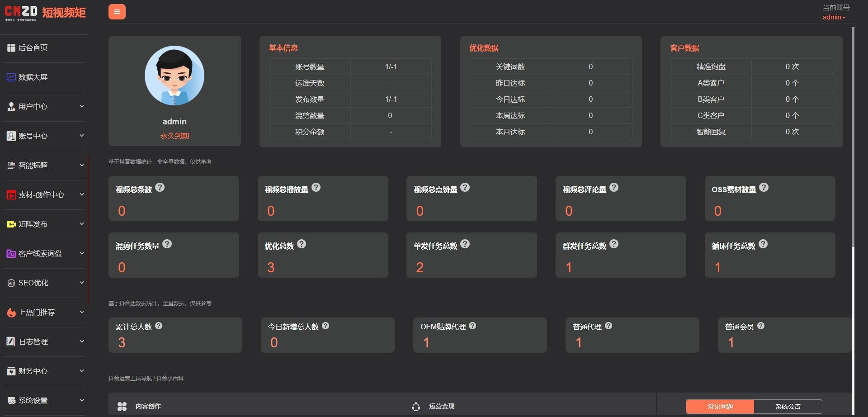Click the 永久到期 text under admin

(175, 136)
